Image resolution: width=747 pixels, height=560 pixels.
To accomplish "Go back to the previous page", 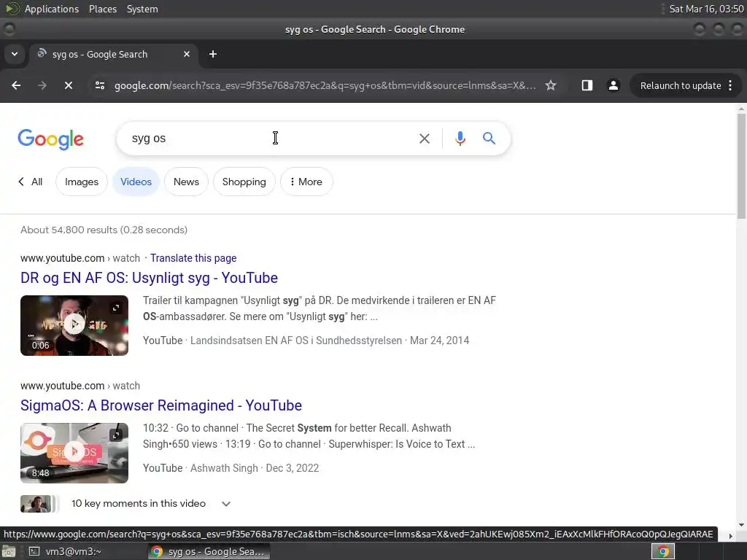I will (x=16, y=85).
